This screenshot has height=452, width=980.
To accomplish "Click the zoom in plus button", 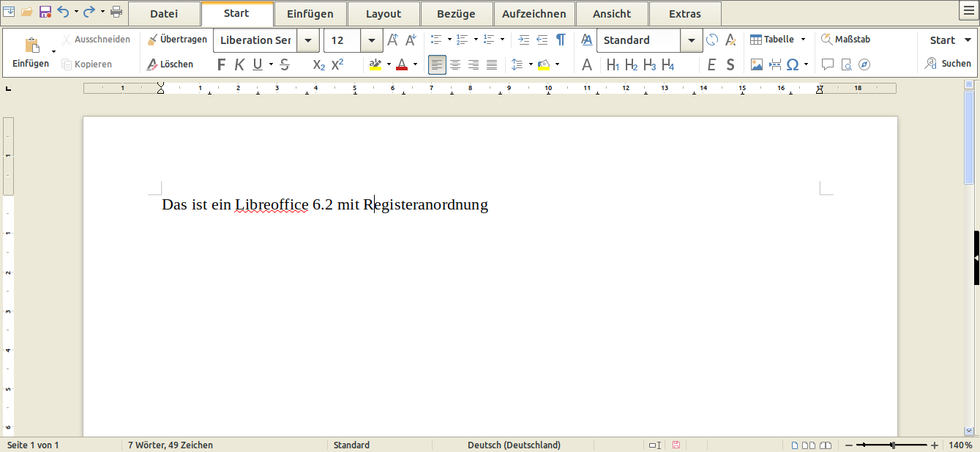I will [935, 445].
